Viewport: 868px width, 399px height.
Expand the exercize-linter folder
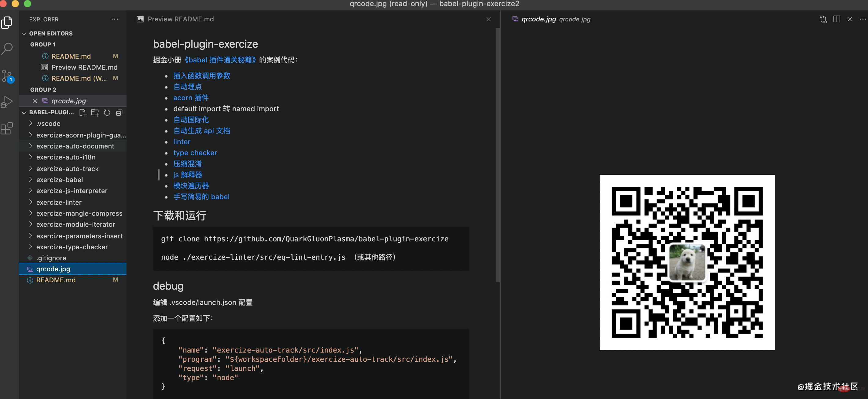(59, 202)
